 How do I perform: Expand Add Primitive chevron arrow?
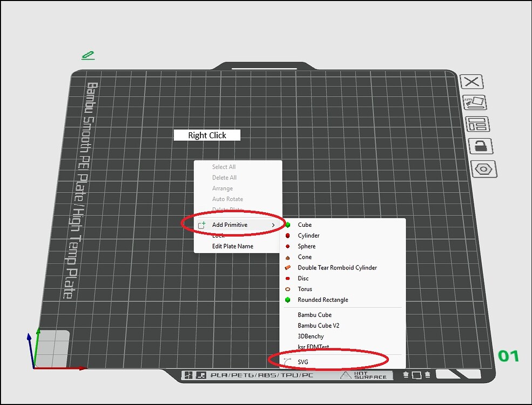tap(273, 225)
